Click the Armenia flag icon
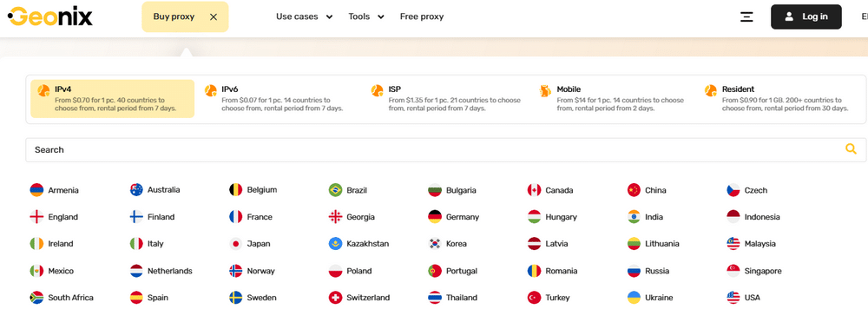The image size is (868, 329). tap(36, 190)
